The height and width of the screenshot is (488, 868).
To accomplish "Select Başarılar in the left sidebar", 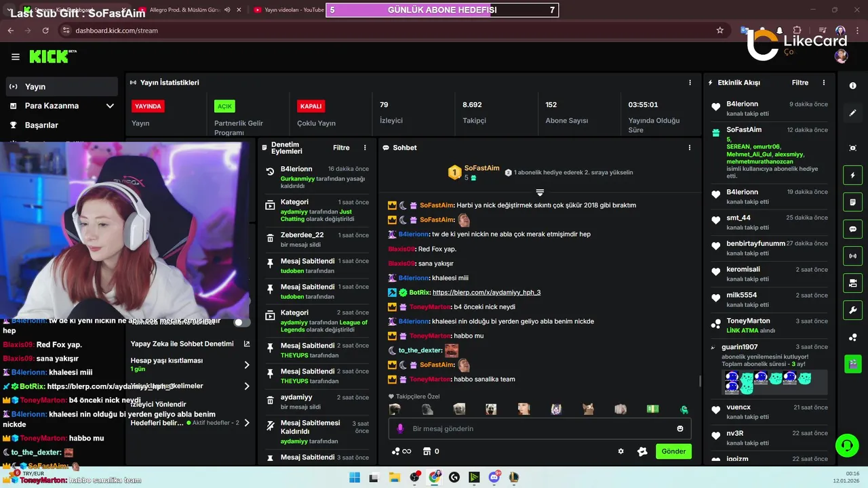I will [62, 125].
